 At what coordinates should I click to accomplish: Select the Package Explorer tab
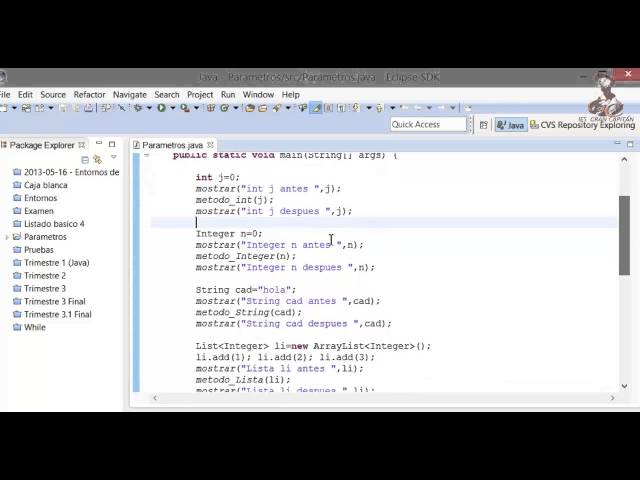click(x=42, y=145)
